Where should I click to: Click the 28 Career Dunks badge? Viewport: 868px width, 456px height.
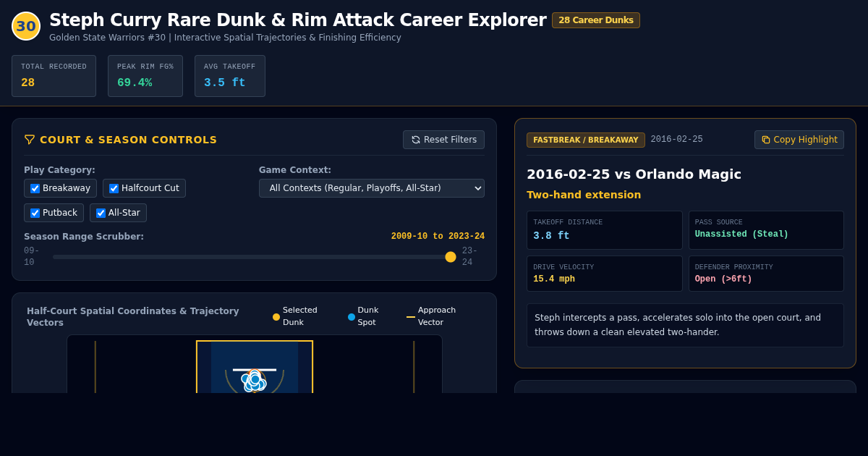(596, 20)
